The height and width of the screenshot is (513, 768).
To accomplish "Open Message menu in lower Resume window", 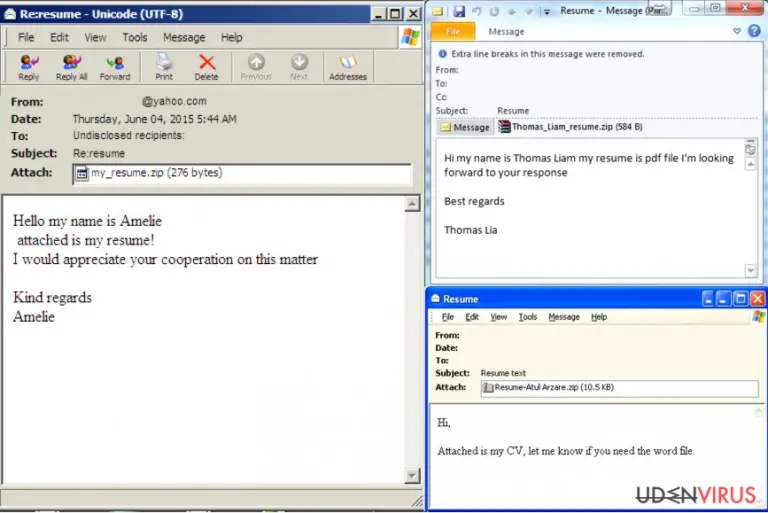I will [x=564, y=317].
